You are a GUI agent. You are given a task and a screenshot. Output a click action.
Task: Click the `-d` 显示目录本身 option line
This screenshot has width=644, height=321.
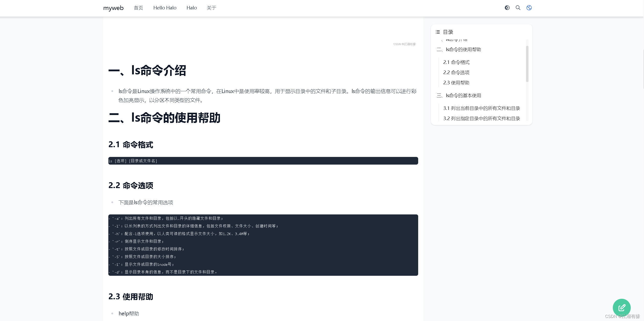coord(163,272)
